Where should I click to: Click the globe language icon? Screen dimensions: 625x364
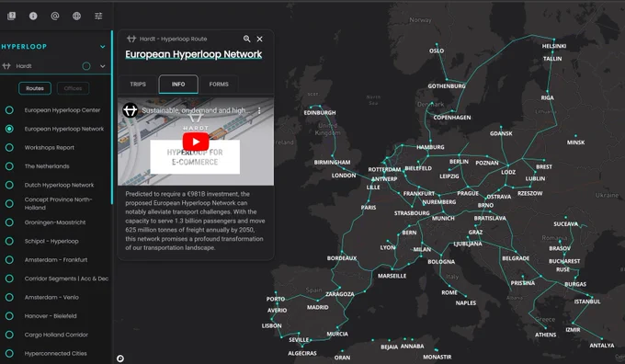click(x=76, y=16)
